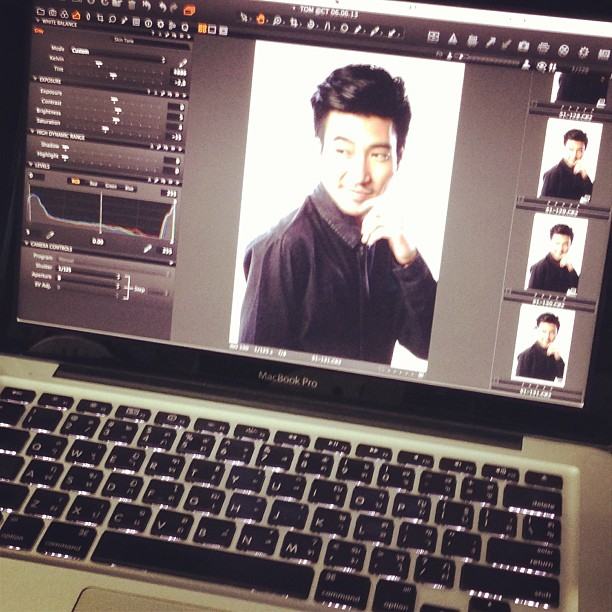This screenshot has height=612, width=612.
Task: Select the highlighted orange Exposure tool tab
Action: click(x=76, y=16)
